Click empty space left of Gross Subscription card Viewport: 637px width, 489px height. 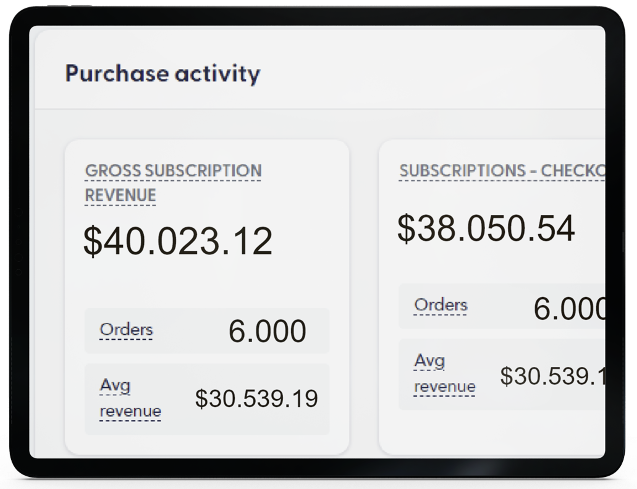tap(49, 300)
